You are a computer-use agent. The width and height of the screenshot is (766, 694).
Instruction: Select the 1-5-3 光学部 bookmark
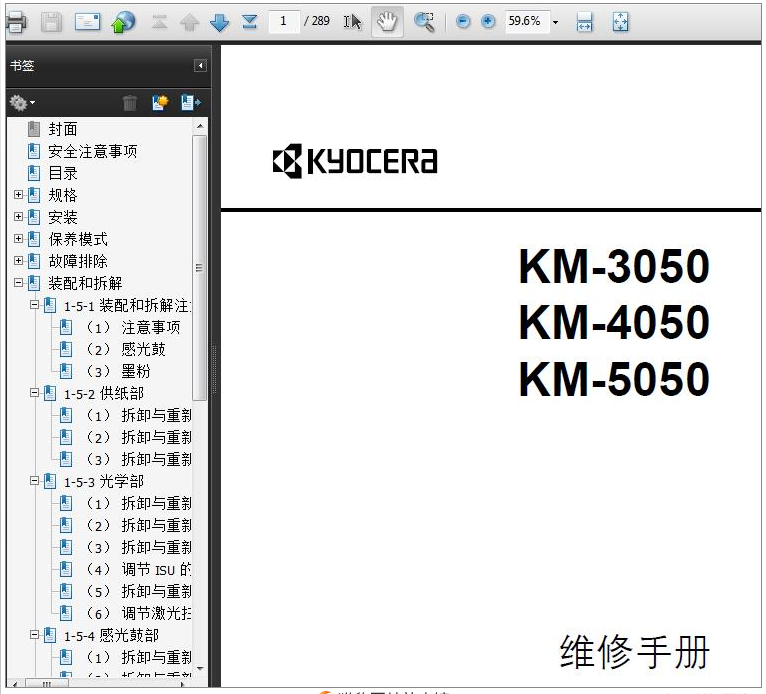[x=104, y=482]
